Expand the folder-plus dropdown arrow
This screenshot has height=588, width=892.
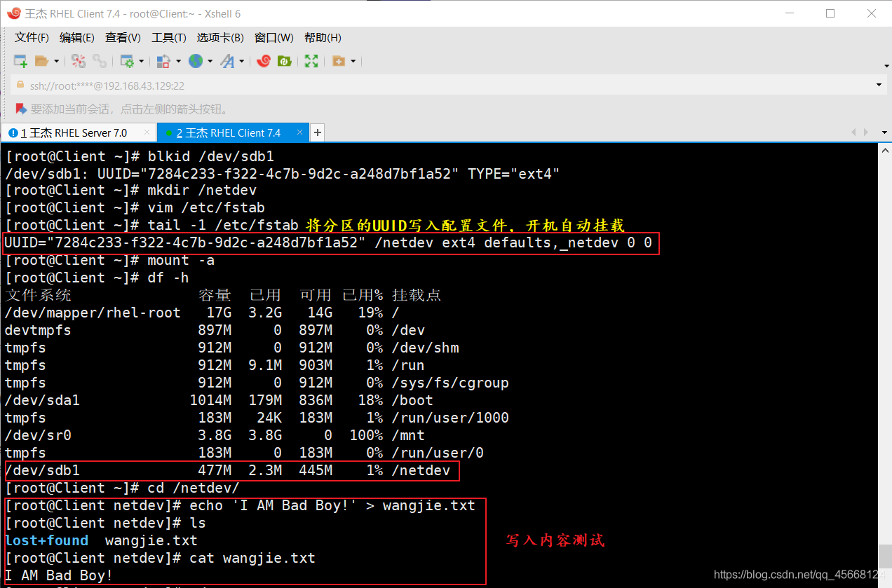[x=353, y=62]
